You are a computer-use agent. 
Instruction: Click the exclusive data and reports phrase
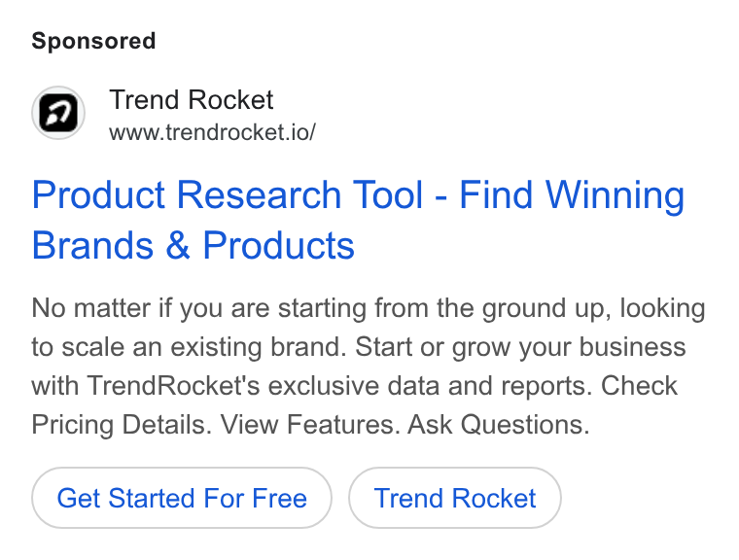[430, 386]
